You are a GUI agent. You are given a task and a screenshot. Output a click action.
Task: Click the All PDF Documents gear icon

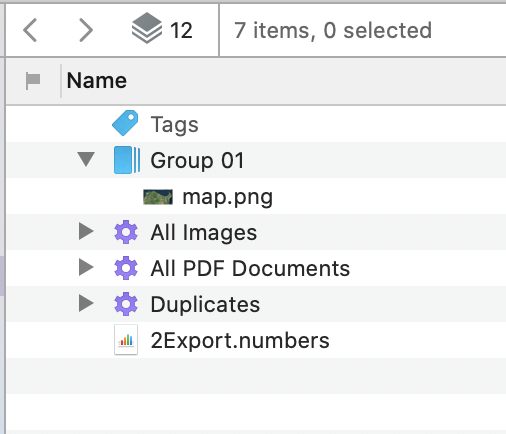click(126, 268)
